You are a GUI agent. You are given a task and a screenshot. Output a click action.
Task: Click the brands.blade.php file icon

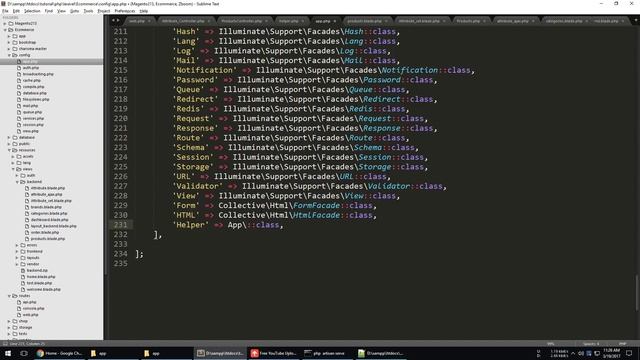point(27,207)
